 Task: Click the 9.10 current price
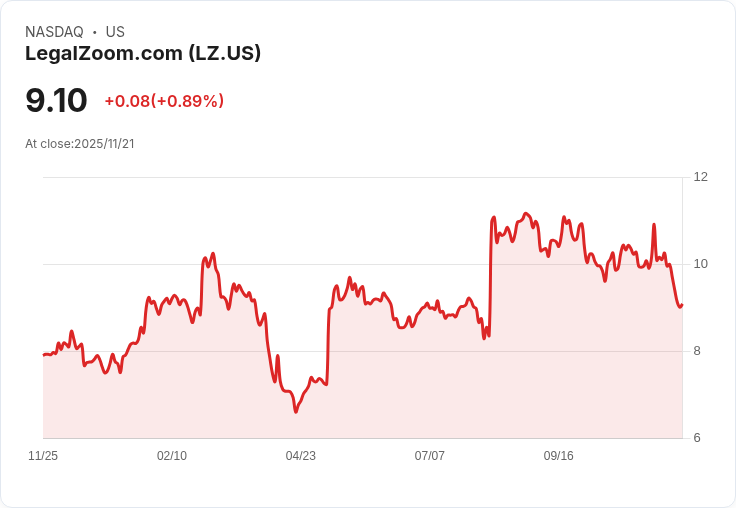click(56, 100)
